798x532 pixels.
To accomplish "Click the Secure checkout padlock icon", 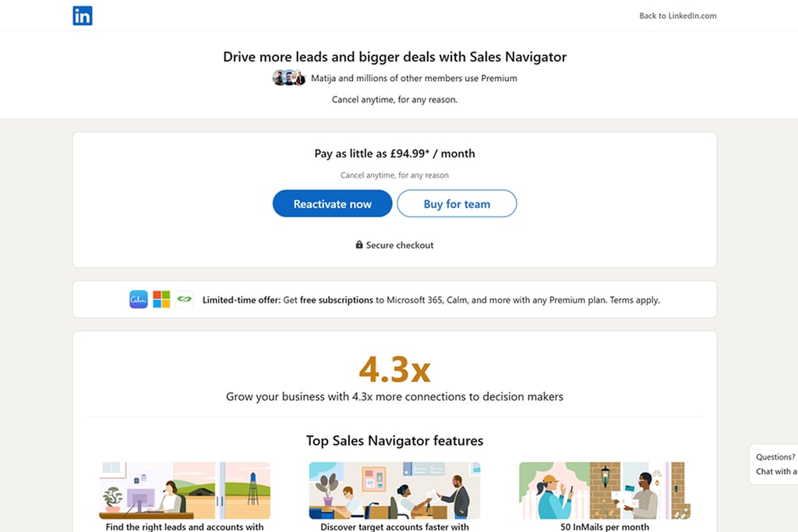I will pyautogui.click(x=359, y=245).
